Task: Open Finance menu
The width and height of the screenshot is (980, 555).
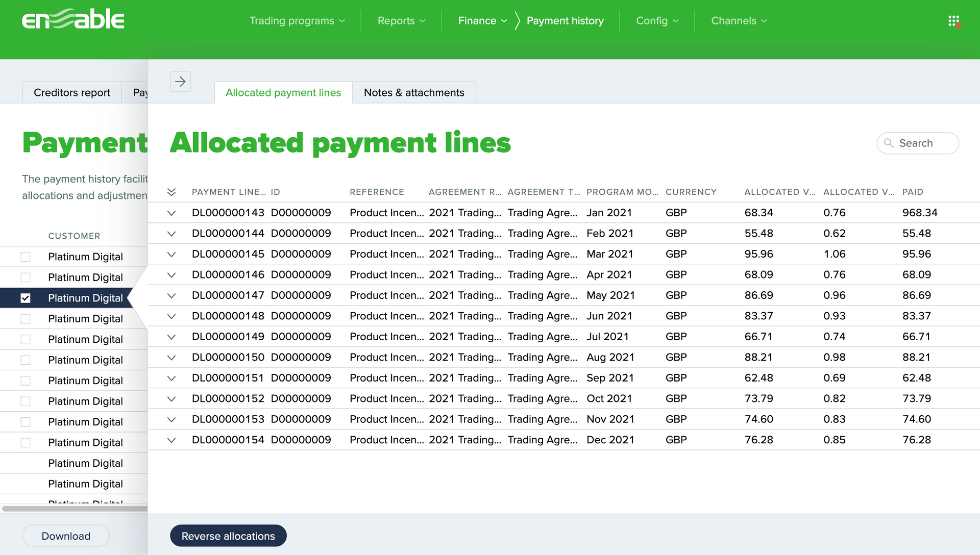Action: [482, 21]
